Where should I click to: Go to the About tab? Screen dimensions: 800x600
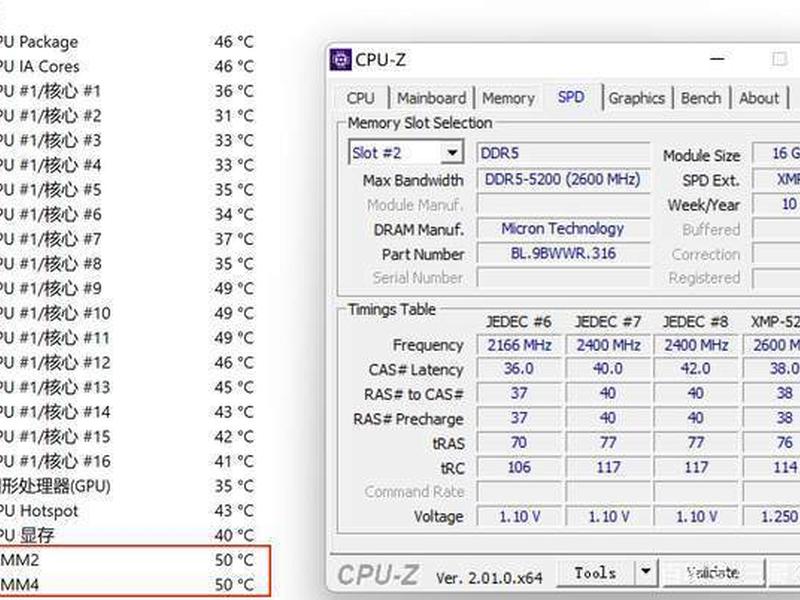pos(759,98)
